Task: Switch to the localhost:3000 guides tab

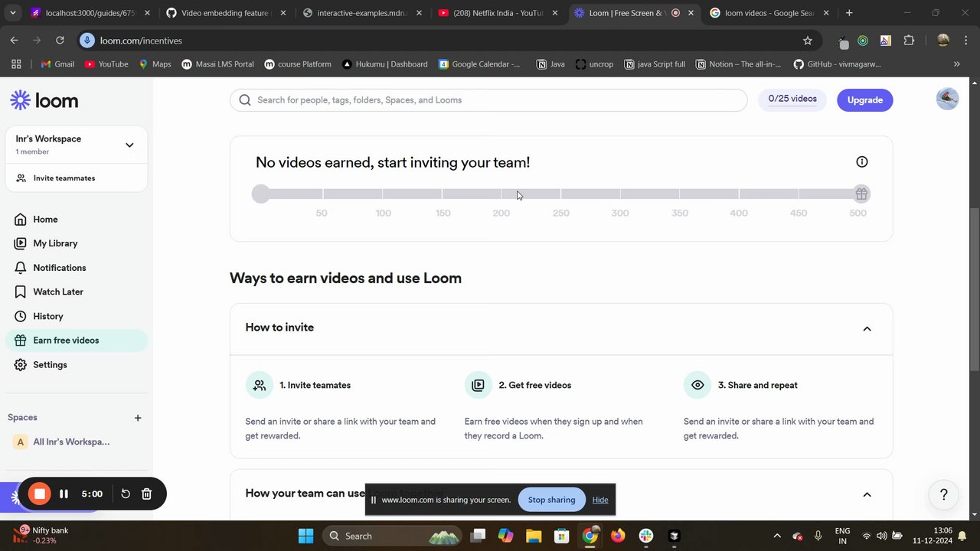Action: (90, 13)
